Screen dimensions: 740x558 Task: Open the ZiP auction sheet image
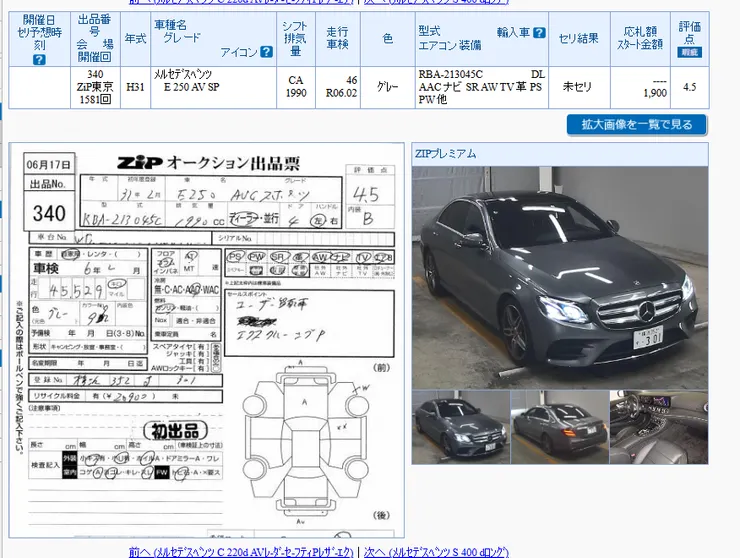coord(207,340)
